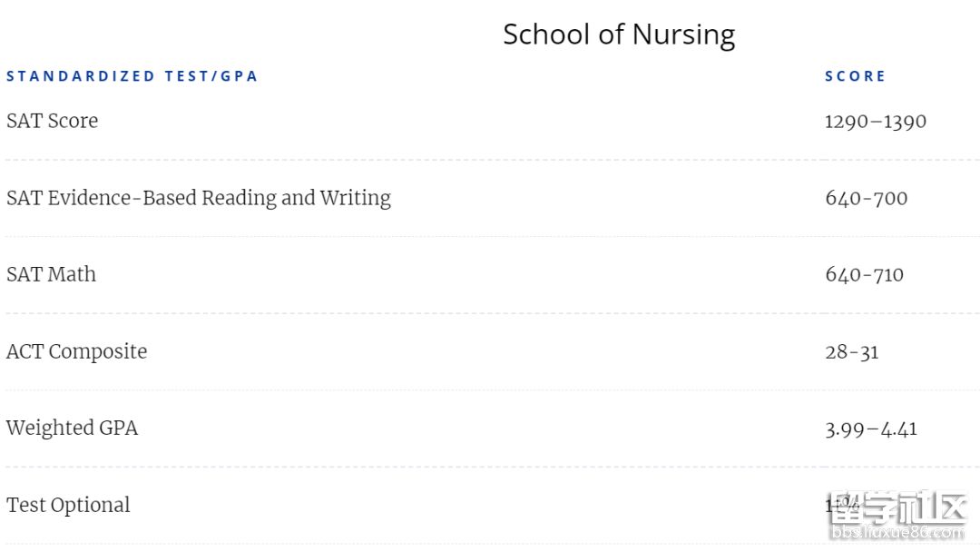Viewport: 980px width, 552px height.
Task: Open the bbs.liuxue86.com watermark link
Action: tap(898, 533)
